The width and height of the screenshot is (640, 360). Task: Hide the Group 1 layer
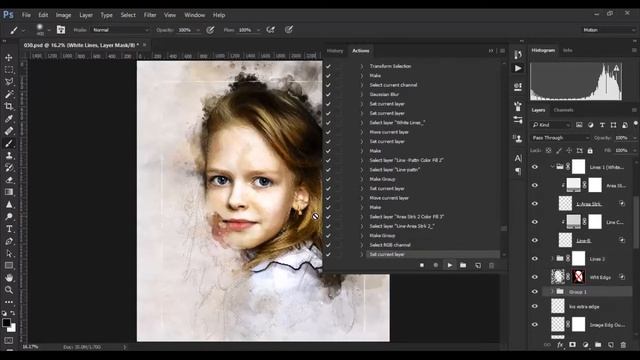pyautogui.click(x=535, y=292)
